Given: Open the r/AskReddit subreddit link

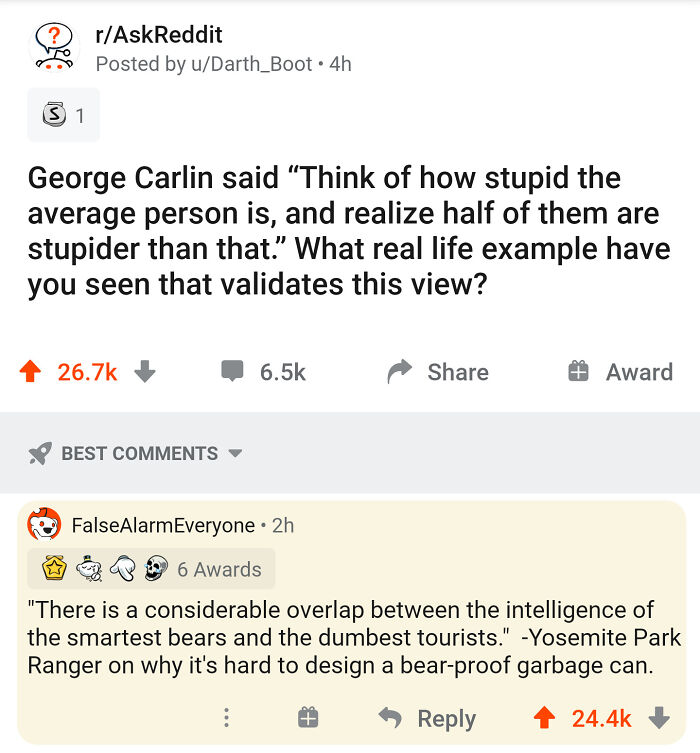Looking at the screenshot, I should 159,35.
